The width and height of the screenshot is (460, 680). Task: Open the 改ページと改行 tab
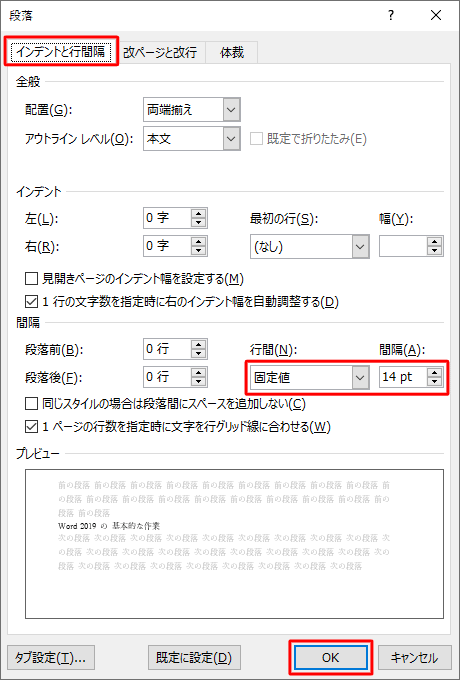(160, 52)
